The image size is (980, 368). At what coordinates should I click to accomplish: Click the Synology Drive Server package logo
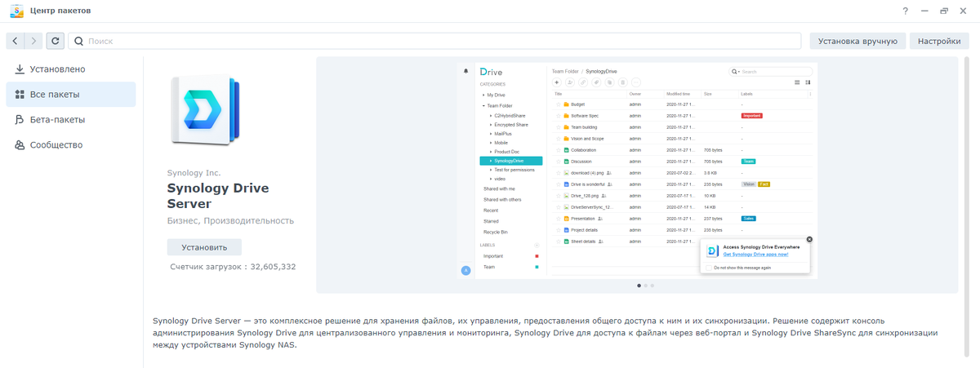(x=204, y=112)
